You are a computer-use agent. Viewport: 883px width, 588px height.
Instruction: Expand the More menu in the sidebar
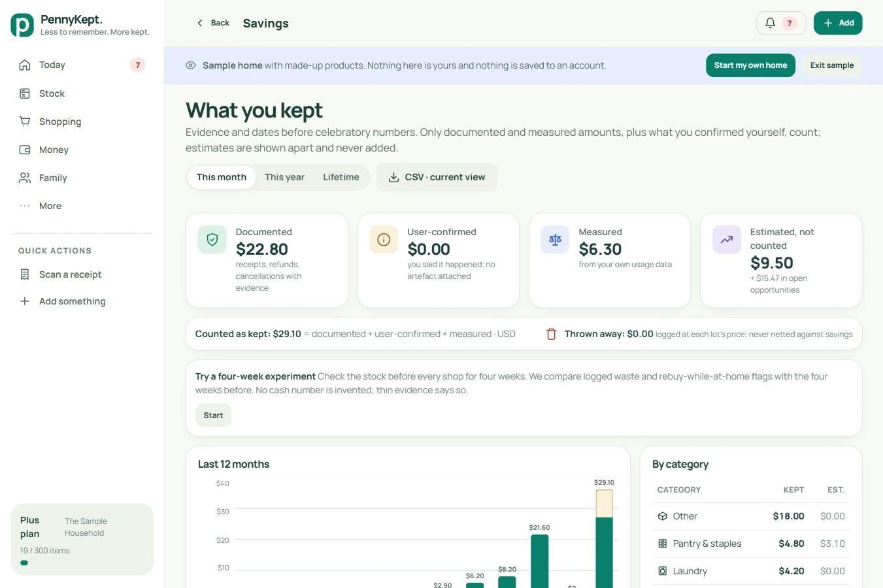point(82,206)
